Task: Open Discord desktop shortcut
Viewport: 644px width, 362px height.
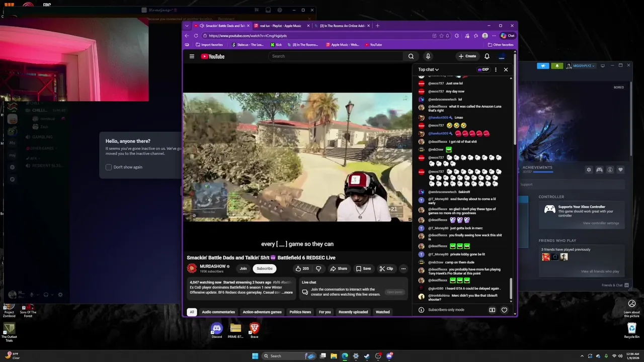Action: 217,330
